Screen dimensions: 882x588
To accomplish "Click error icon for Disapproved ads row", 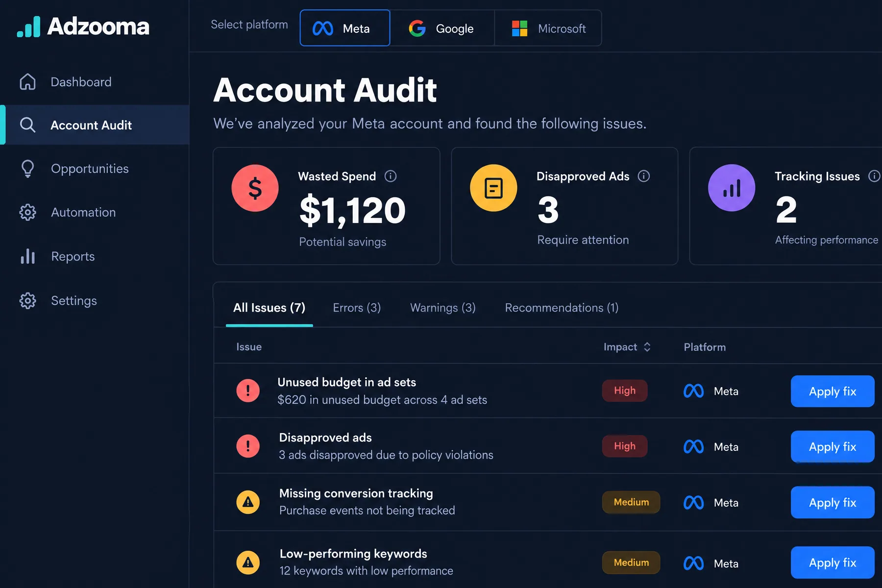I will pos(248,446).
